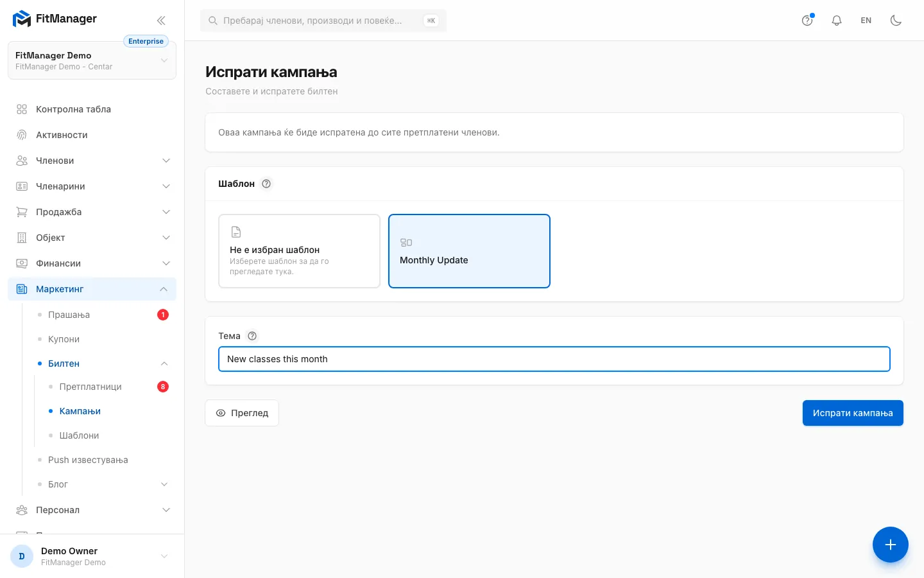This screenshot has width=924, height=578.
Task: Click the Маркетинг newspaper icon
Action: coord(22,289)
